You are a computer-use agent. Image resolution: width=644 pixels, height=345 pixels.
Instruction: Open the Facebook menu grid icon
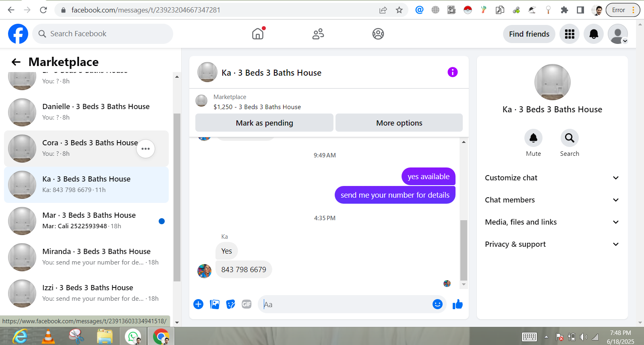pos(569,34)
